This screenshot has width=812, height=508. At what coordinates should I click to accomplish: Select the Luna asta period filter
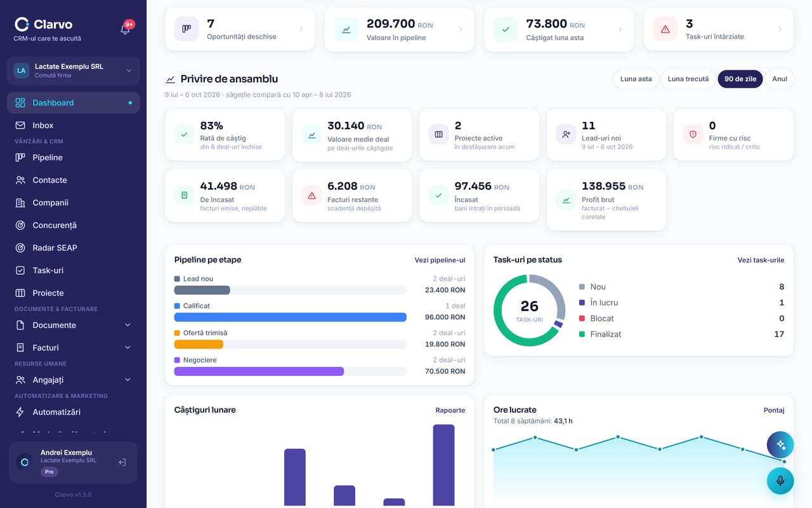click(636, 79)
